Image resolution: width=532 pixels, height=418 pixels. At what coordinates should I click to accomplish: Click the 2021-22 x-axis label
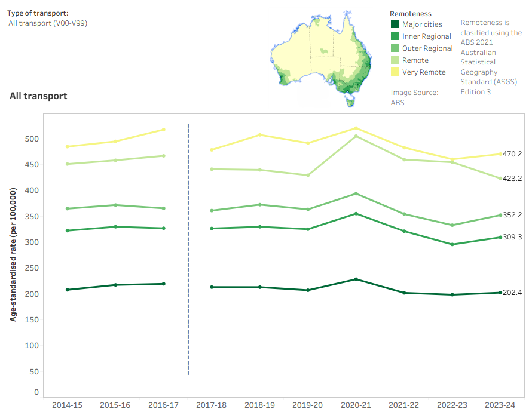(403, 405)
